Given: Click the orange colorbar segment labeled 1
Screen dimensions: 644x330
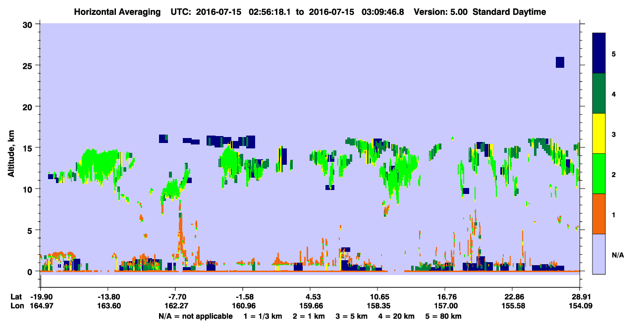Looking at the screenshot, I should coord(599,214).
